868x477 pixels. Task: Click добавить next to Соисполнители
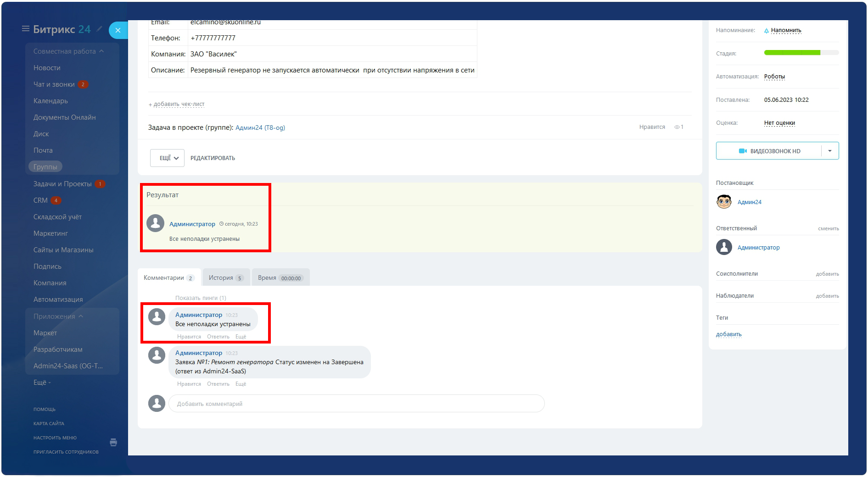click(x=827, y=274)
